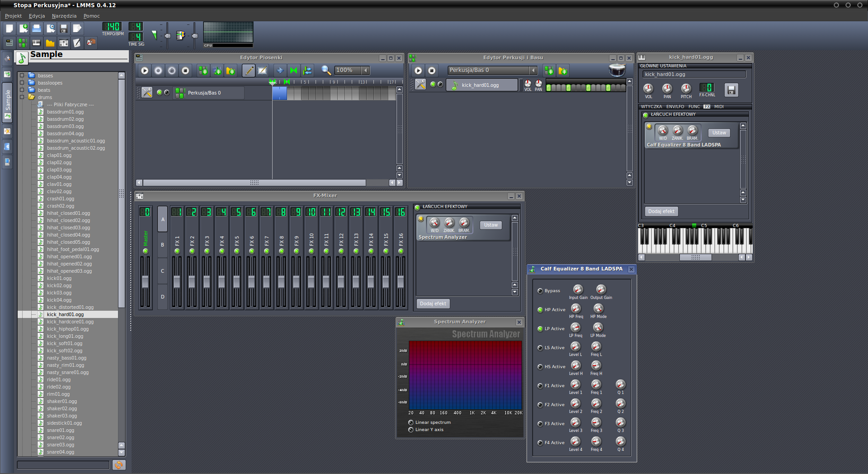Image resolution: width=868 pixels, height=474 pixels.
Task: Save project with the floppy disk icon
Action: (x=64, y=28)
